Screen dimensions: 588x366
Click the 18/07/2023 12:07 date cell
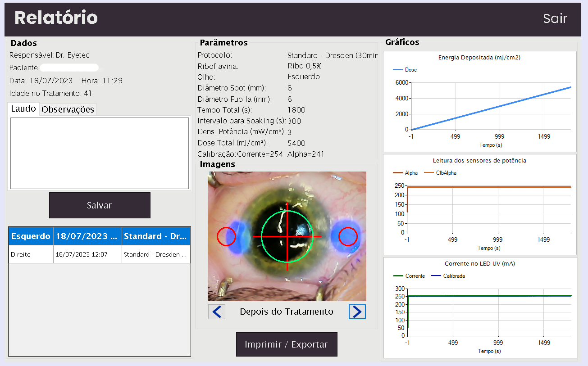point(87,254)
